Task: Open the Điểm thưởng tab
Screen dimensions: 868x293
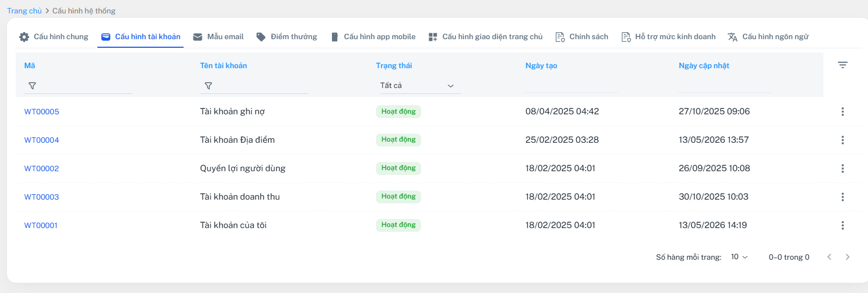Action: pos(287,36)
